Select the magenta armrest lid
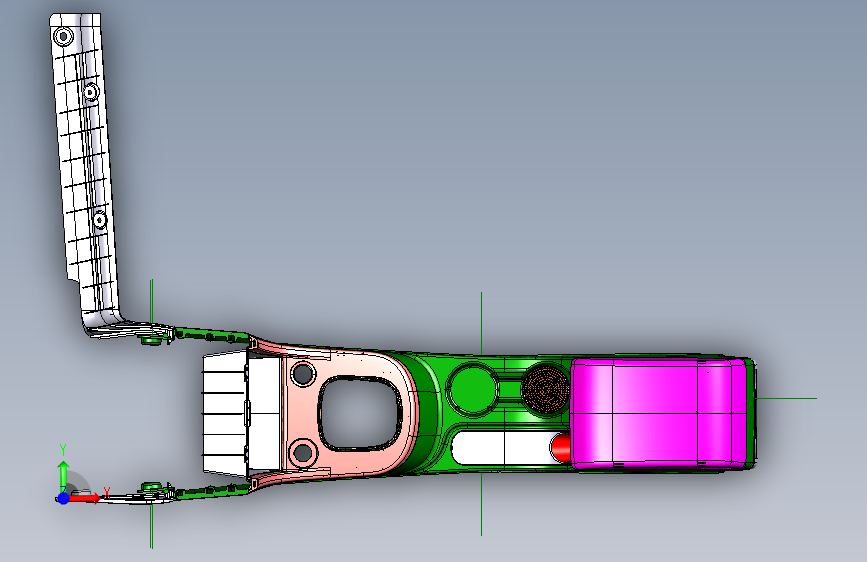Image resolution: width=867 pixels, height=562 pixels. pyautogui.click(x=658, y=413)
